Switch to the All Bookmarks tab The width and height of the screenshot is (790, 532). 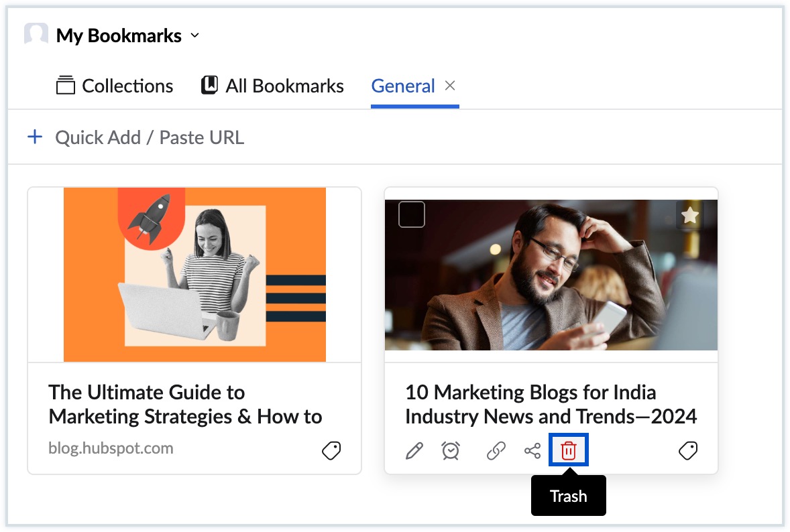[272, 86]
